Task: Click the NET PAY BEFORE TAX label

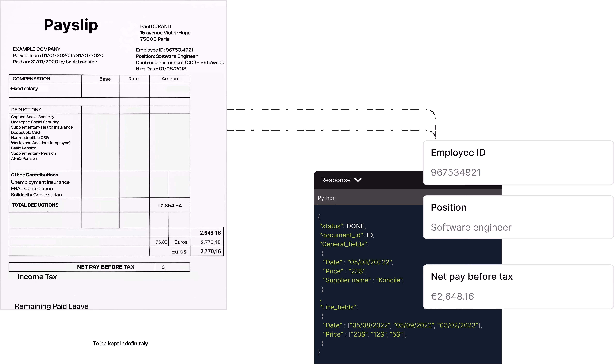Action: (x=106, y=267)
